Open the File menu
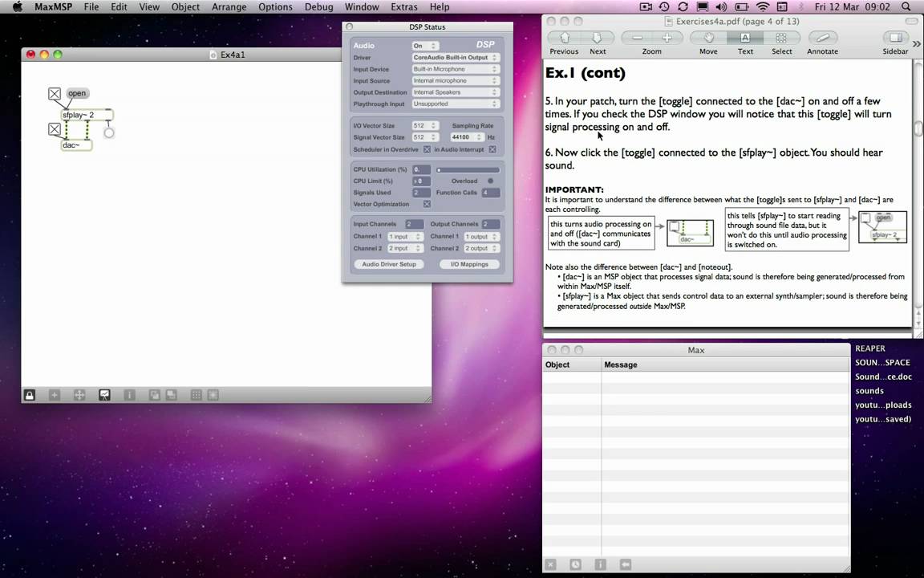 [91, 6]
